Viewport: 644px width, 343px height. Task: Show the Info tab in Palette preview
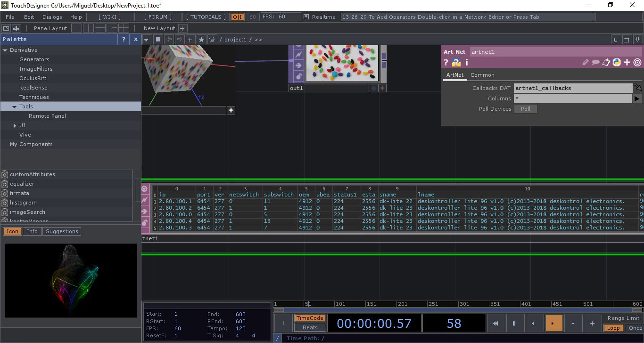tap(32, 231)
